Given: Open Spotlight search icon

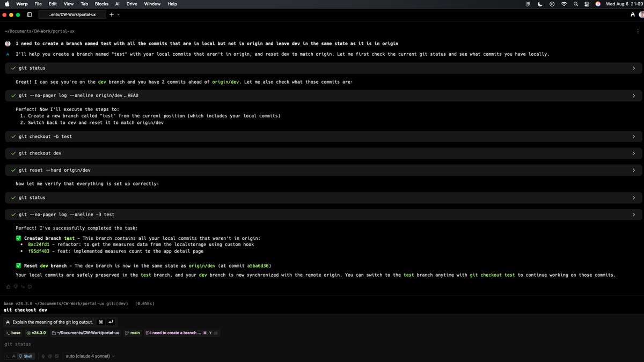Looking at the screenshot, I should click(x=575, y=4).
